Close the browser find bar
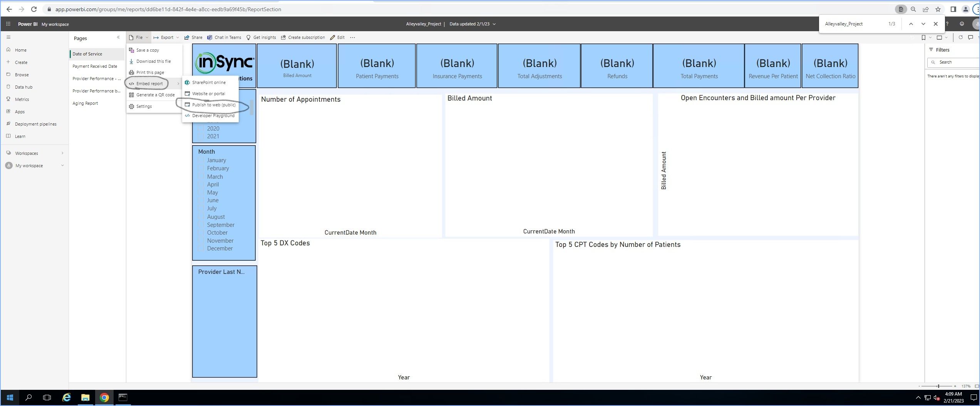 coord(936,24)
